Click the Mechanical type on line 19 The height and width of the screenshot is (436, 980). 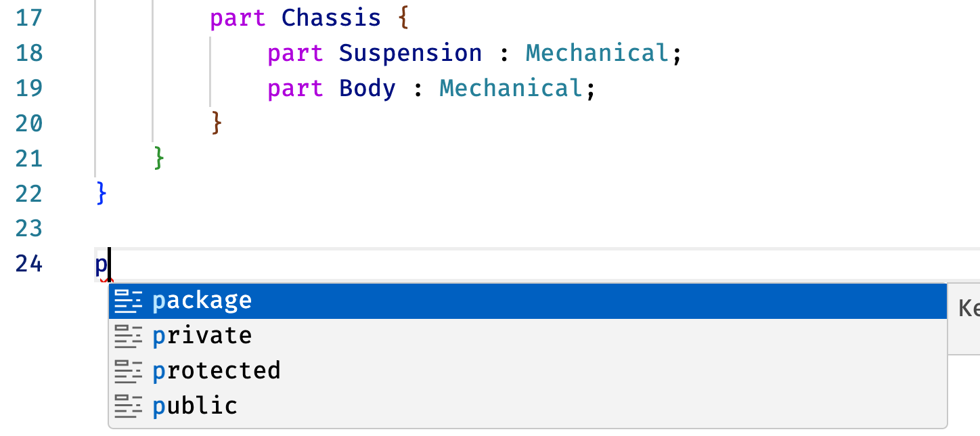pos(512,88)
